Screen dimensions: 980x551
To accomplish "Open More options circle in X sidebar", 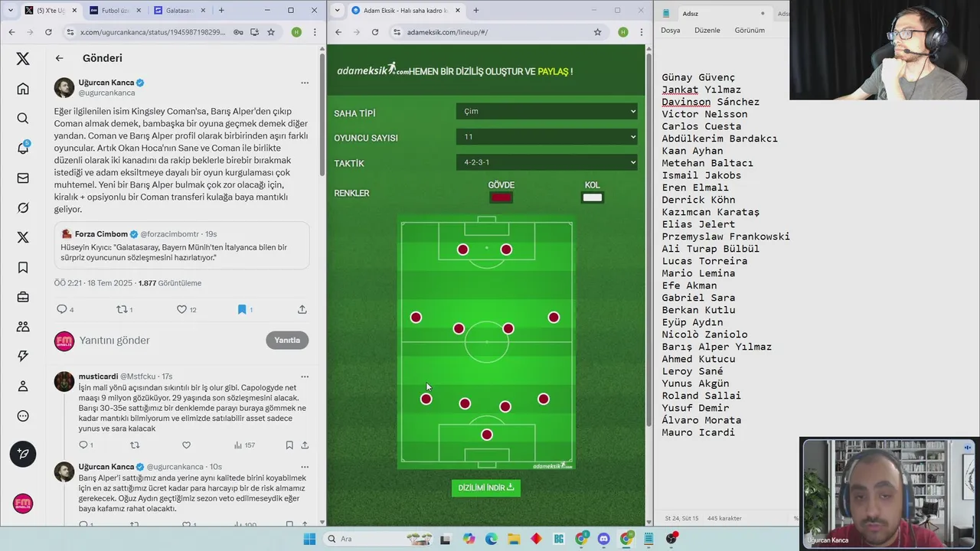I will 23,416.
